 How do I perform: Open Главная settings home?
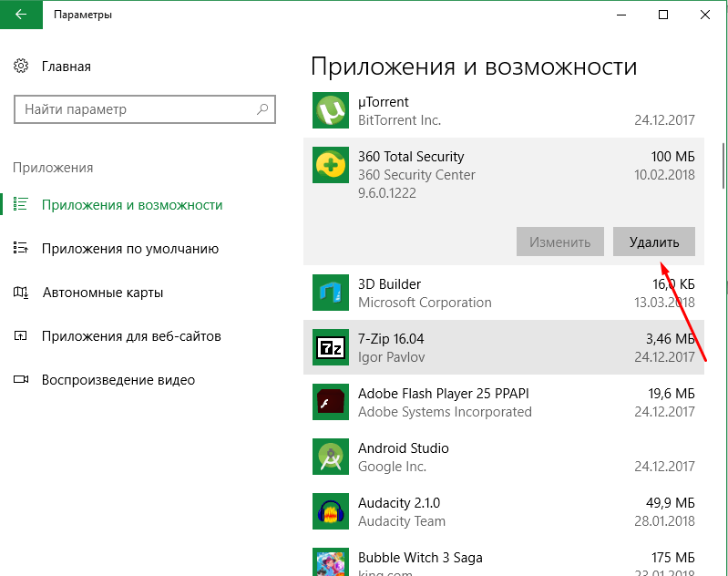66,67
